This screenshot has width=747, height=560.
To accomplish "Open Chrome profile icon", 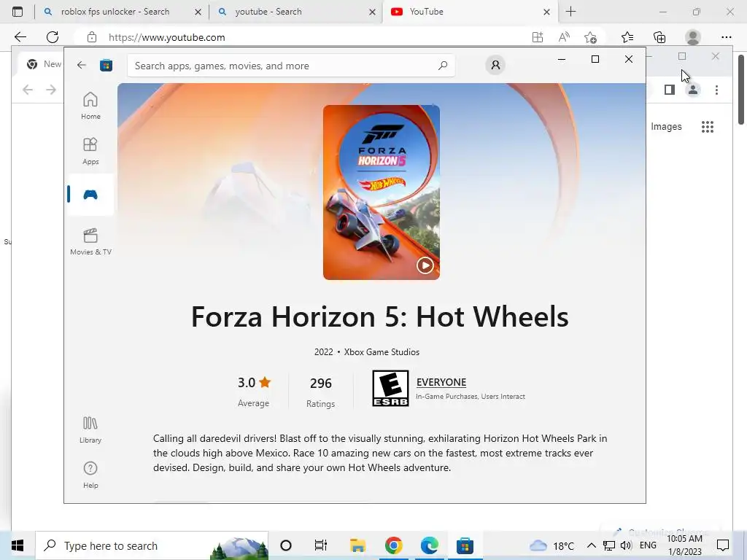I will pos(693,90).
